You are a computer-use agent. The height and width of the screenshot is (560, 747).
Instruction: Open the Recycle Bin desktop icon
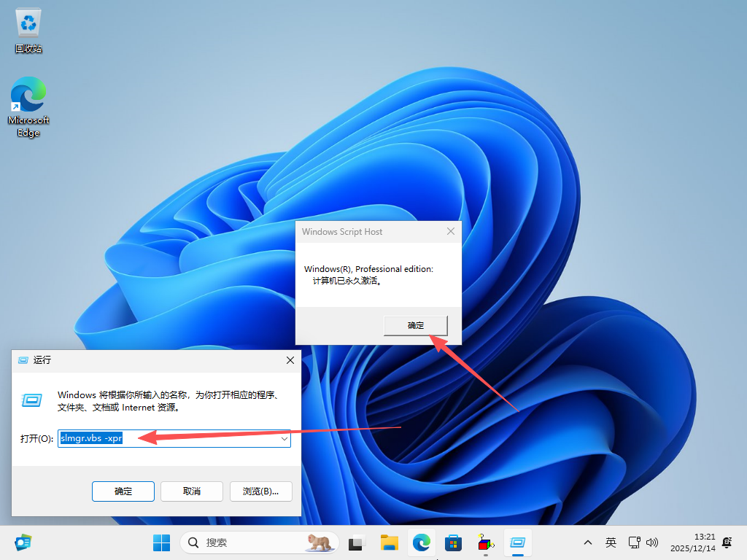coord(28,31)
